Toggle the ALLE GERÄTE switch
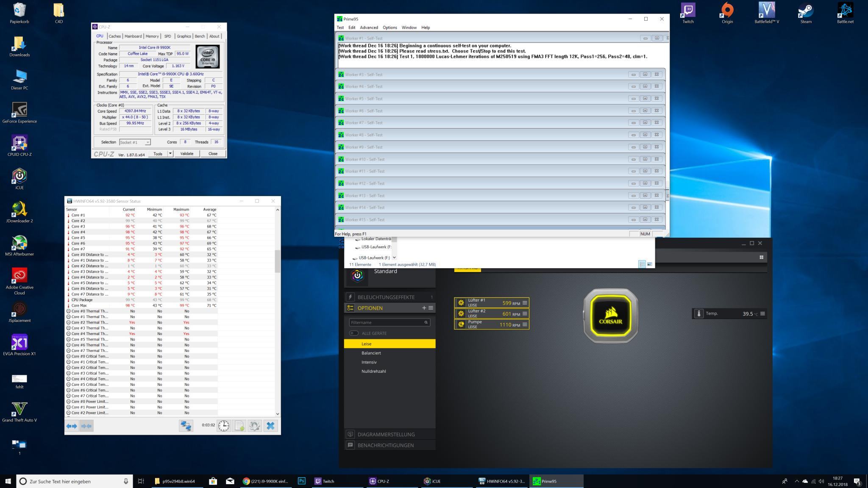868x488 pixels. pyautogui.click(x=353, y=333)
